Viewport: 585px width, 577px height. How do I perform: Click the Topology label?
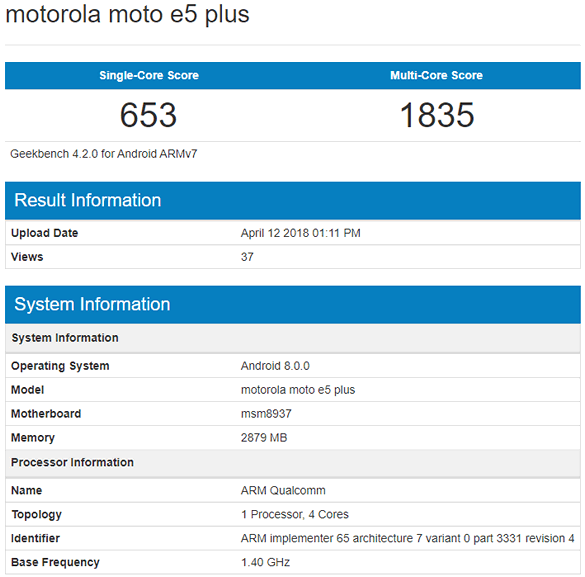pos(37,515)
